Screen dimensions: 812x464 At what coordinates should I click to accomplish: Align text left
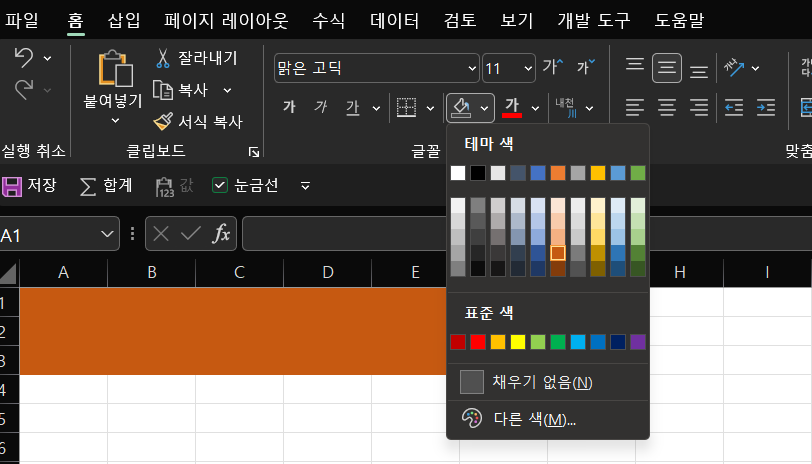(635, 108)
